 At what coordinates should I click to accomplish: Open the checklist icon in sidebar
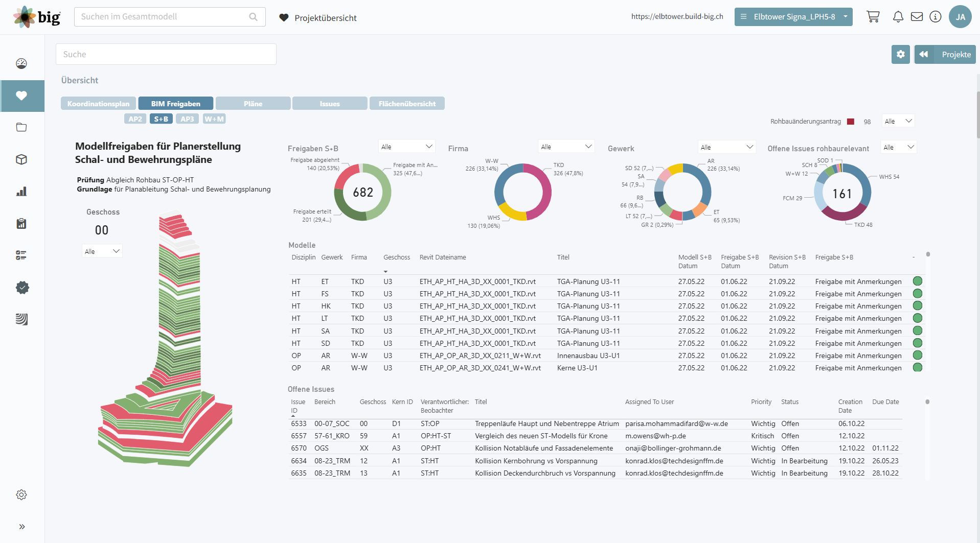[x=21, y=255]
